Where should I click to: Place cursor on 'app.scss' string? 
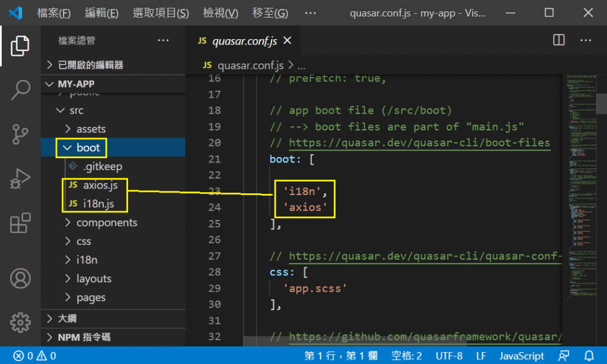(315, 289)
